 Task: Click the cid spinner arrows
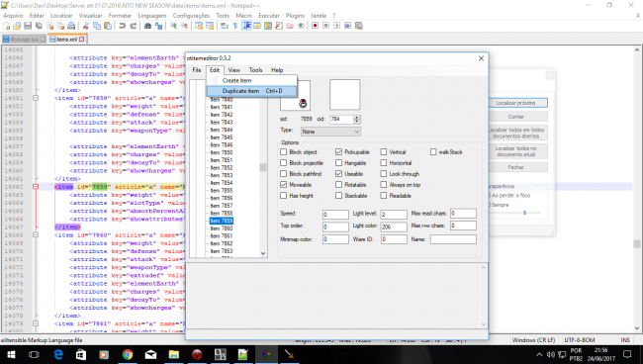point(357,120)
